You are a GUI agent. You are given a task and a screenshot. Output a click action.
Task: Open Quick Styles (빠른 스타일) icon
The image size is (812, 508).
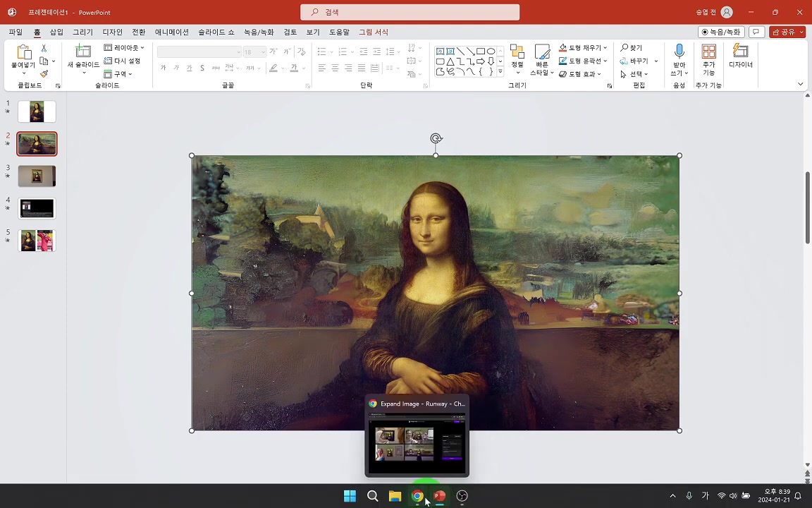[x=541, y=52]
